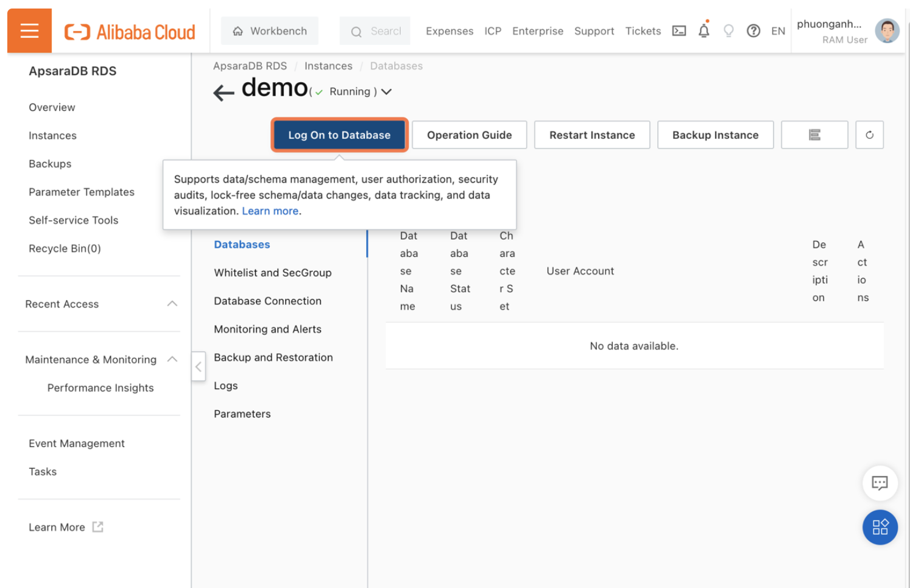Click the back arrow next to demo

(223, 91)
